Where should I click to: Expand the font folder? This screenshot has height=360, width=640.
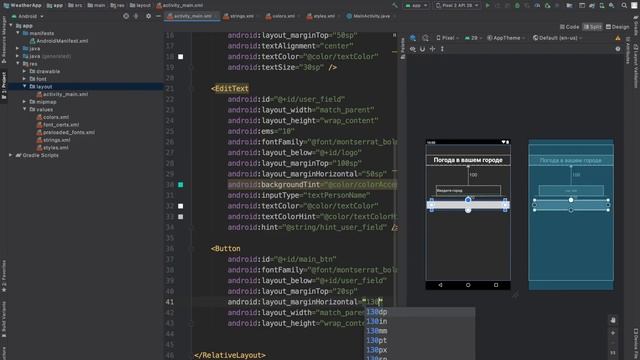(24, 79)
